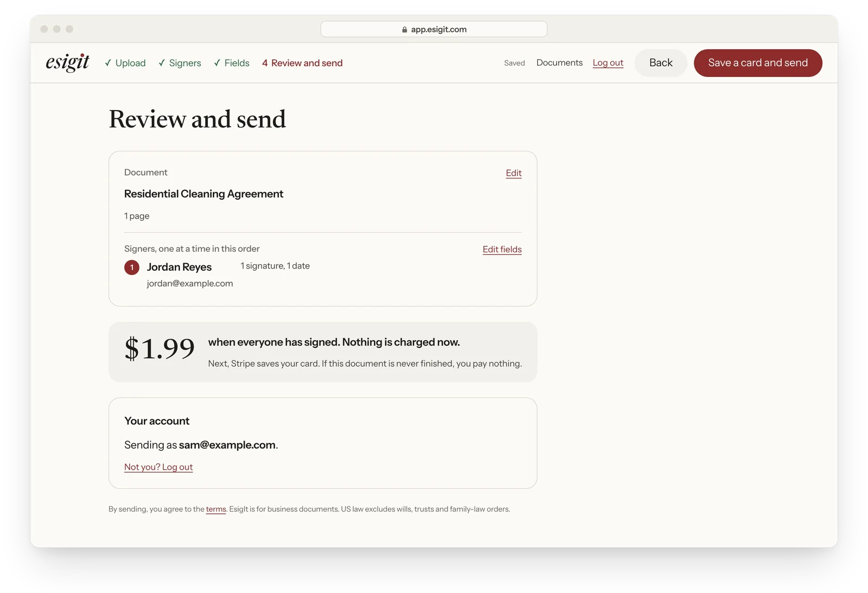Click the esigit logo
The width and height of the screenshot is (868, 593).
click(67, 62)
